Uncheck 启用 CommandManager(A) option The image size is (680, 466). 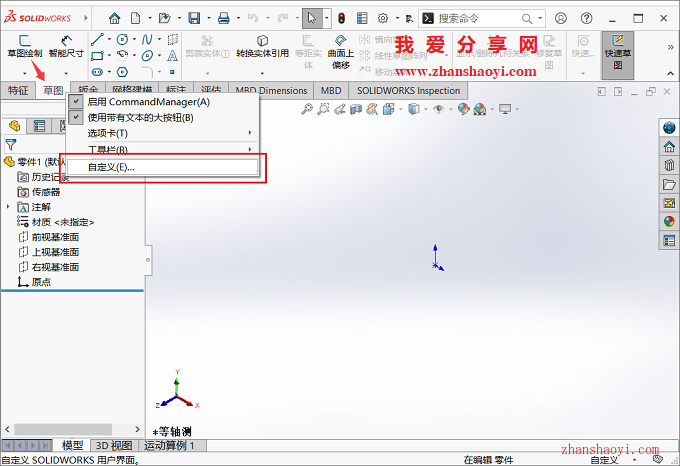point(148,102)
